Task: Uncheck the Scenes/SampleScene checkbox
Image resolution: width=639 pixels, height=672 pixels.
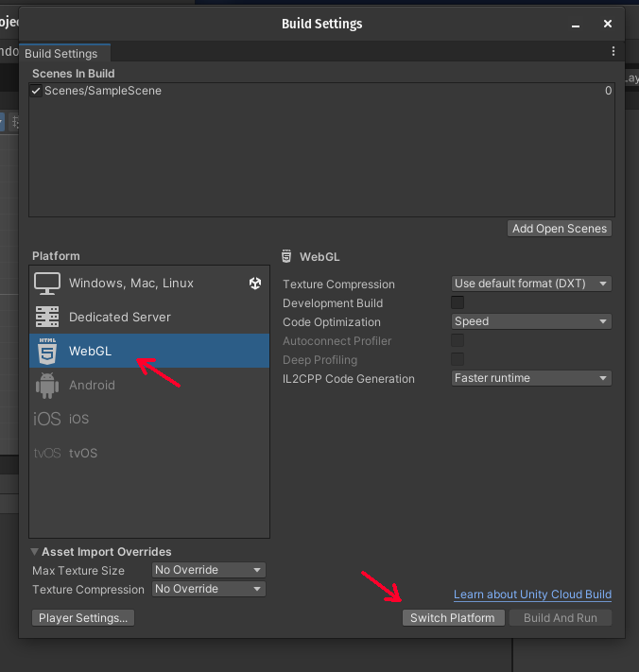Action: [36, 91]
